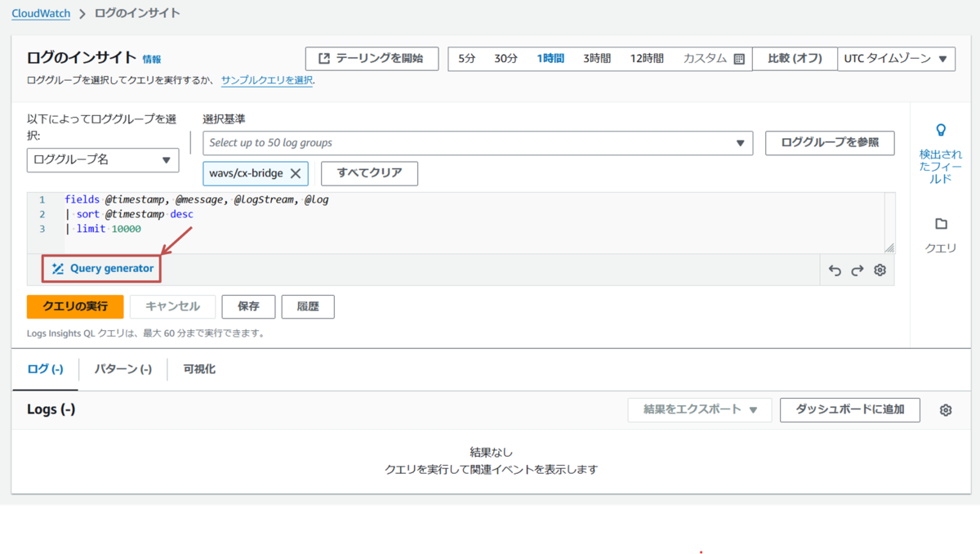Remove the wavs/cx-bridge log group tag
Screen dimensions: 980x554
pos(296,173)
